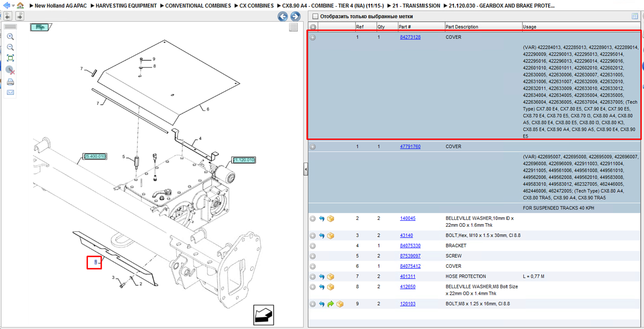The width and height of the screenshot is (644, 329).
Task: Toggle the square checkbox at diagram top-right
Action: pos(293,27)
